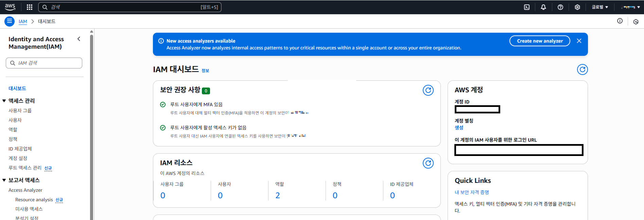Open the notifications bell

(x=543, y=7)
